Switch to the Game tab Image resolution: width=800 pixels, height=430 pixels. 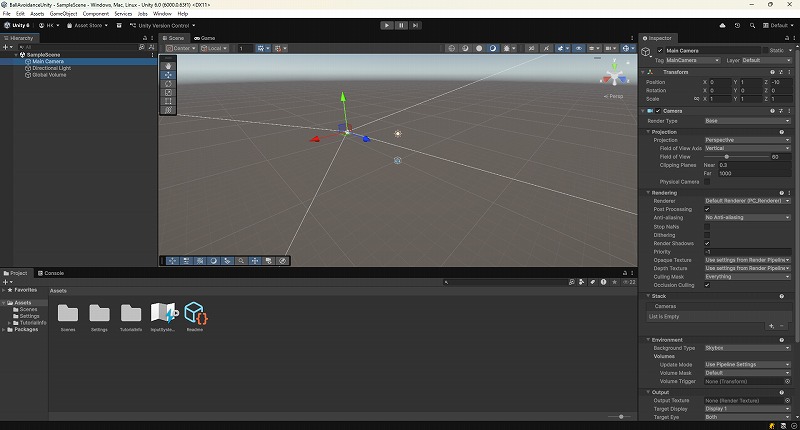tap(205, 38)
